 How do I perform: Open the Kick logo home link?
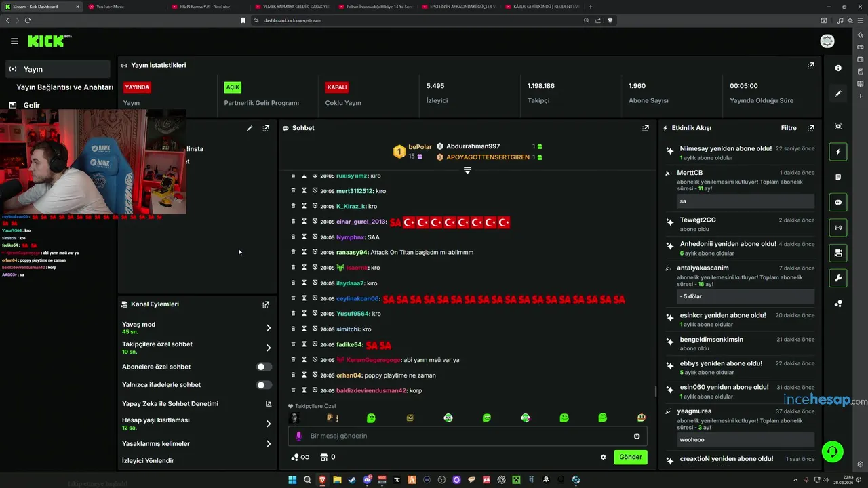click(x=46, y=41)
